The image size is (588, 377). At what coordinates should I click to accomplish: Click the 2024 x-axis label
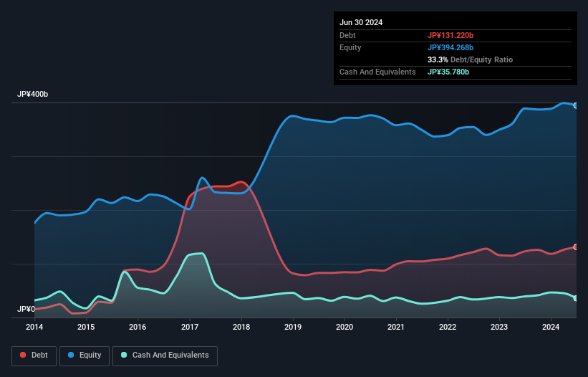tap(551, 327)
